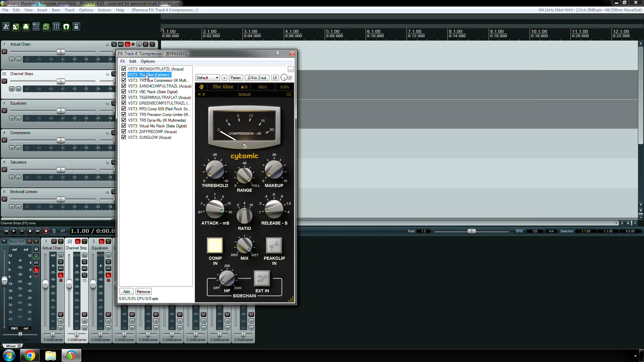The image size is (644, 362).
Task: Open env envelopes for Actual Chain track
Action: click(121, 44)
